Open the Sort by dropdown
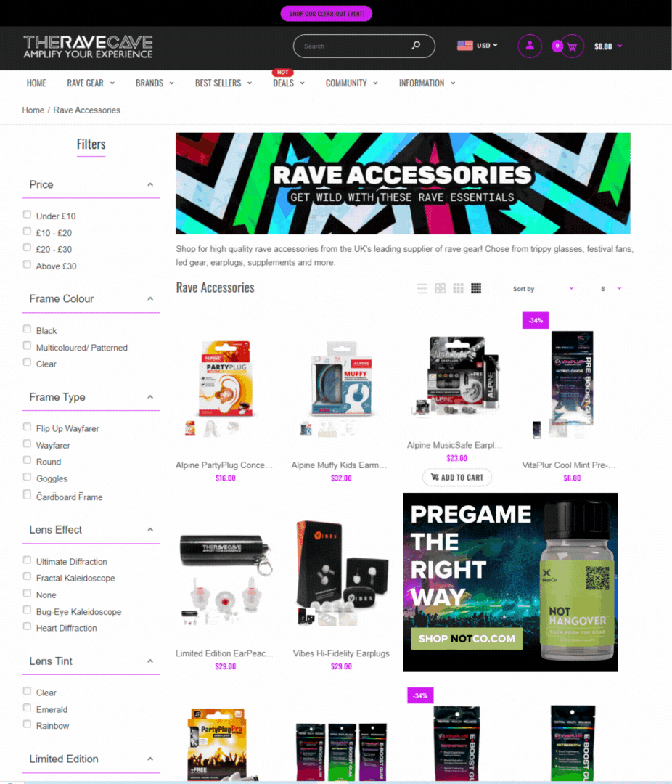672x784 pixels. [x=544, y=289]
